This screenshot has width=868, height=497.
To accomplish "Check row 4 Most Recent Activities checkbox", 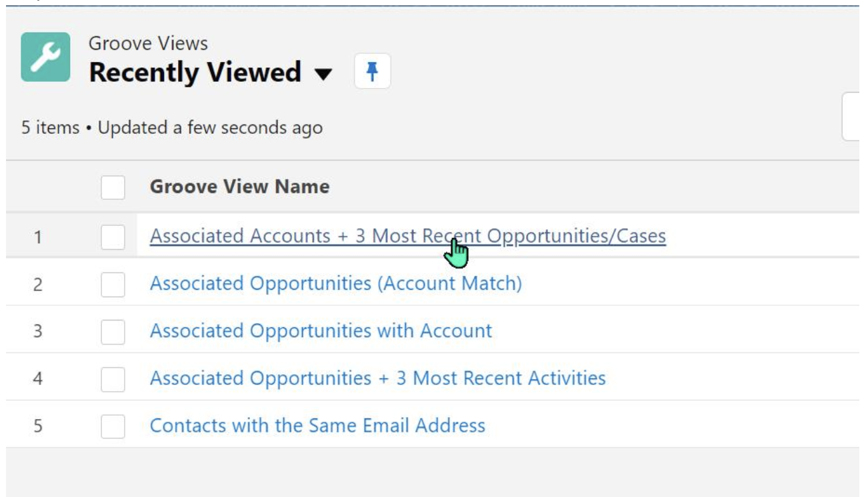I will (x=113, y=379).
